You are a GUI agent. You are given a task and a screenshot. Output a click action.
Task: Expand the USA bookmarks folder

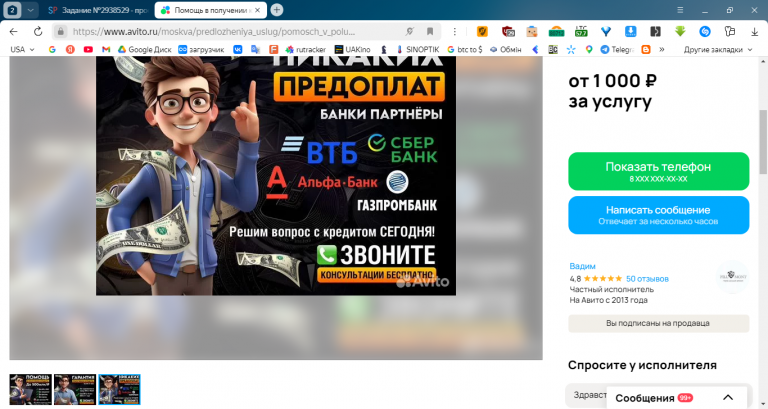(x=23, y=49)
